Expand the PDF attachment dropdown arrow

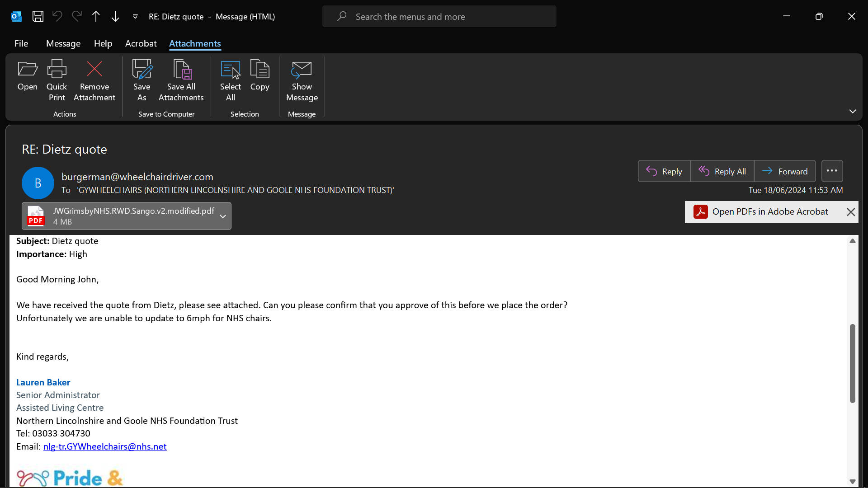click(223, 216)
